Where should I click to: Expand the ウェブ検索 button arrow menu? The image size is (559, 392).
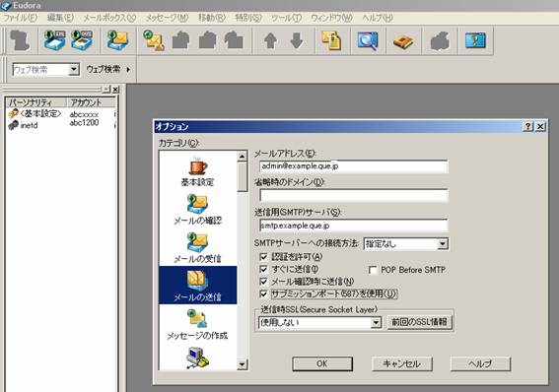[128, 69]
